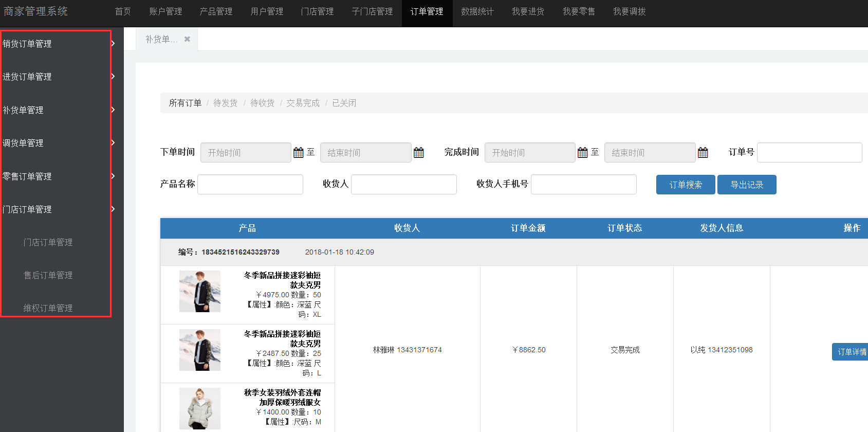Image resolution: width=868 pixels, height=432 pixels.
Task: Focus the 产品名称 input field
Action: [250, 184]
